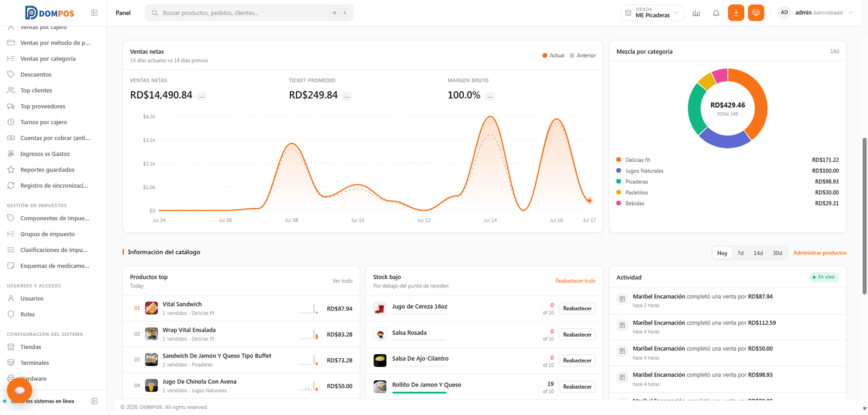Click the DOMPOS logo

coord(49,12)
